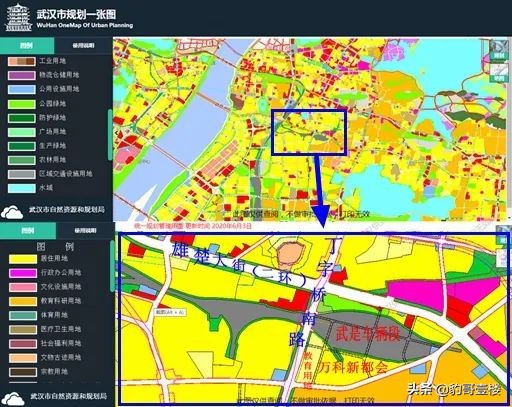Click the dark brown 宗教用地 swatch

click(x=23, y=372)
